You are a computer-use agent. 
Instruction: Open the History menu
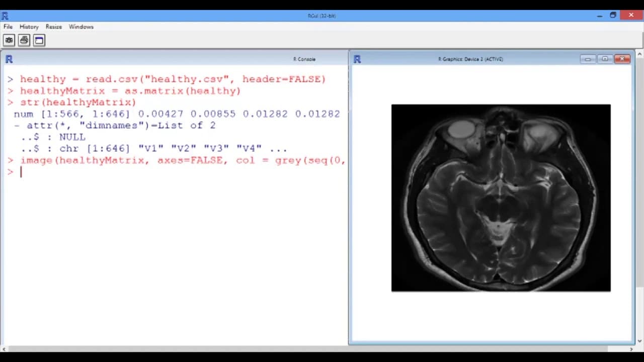coord(29,27)
